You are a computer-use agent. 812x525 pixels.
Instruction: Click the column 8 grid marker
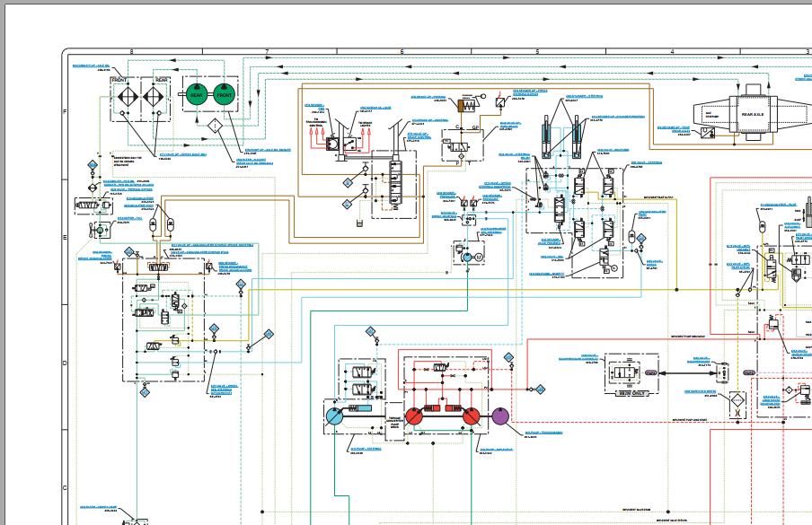131,52
